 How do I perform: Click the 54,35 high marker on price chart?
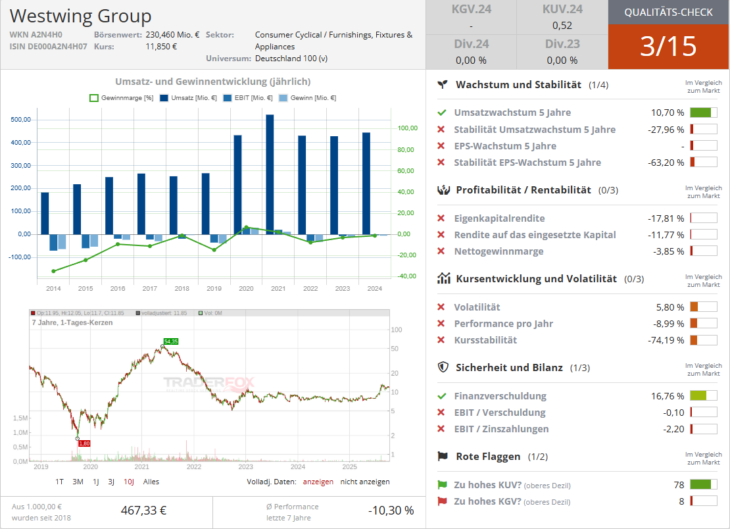tap(171, 342)
